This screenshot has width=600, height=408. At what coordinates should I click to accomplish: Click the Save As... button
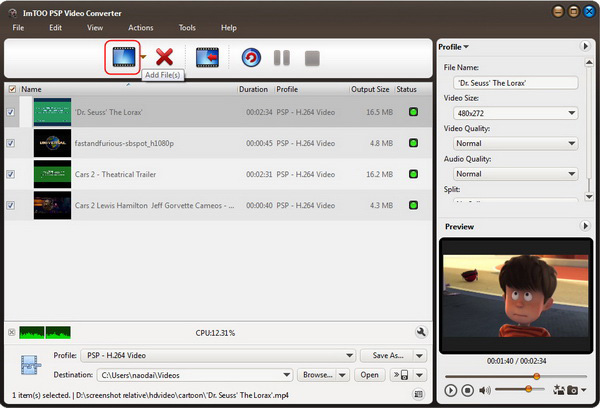point(387,356)
